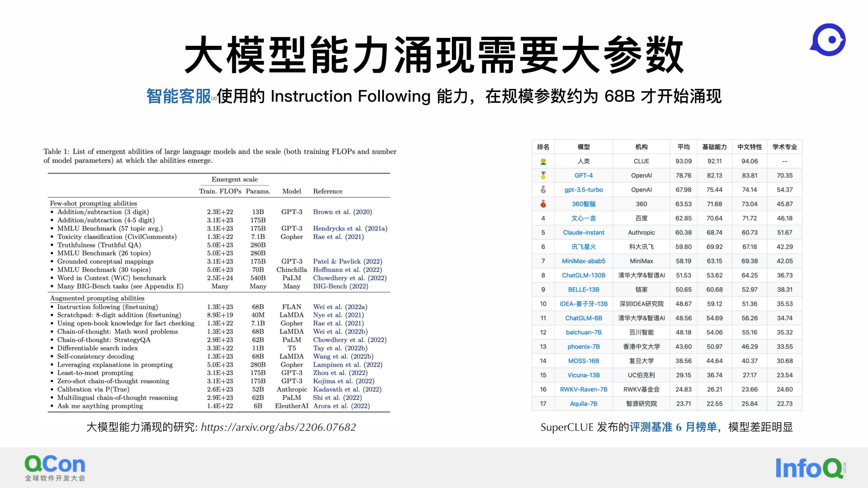This screenshot has height=488, width=868.
Task: Click the GPT-4 gold medal icon
Action: (543, 175)
